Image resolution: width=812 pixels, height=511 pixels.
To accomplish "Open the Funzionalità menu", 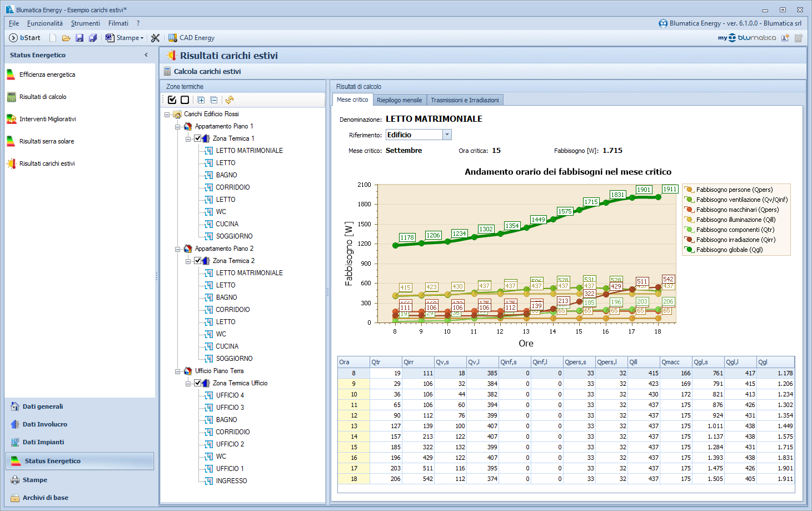I will coord(45,23).
